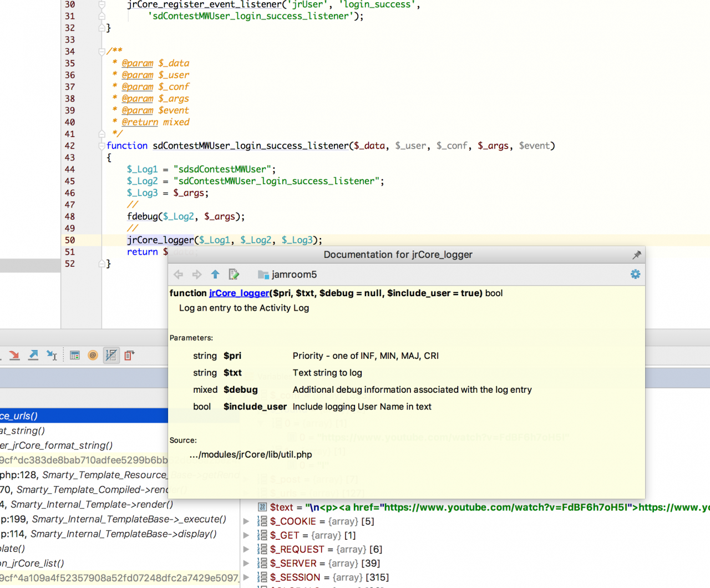Screen dimensions: 710x588
Task: Click the orange @ icon in debugger toolbar
Action: (93, 356)
